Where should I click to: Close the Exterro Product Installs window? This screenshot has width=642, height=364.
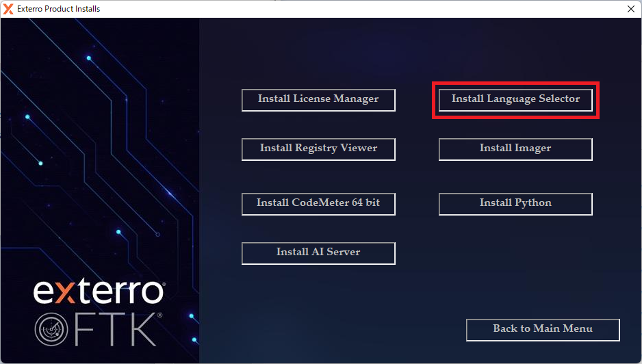coord(631,9)
